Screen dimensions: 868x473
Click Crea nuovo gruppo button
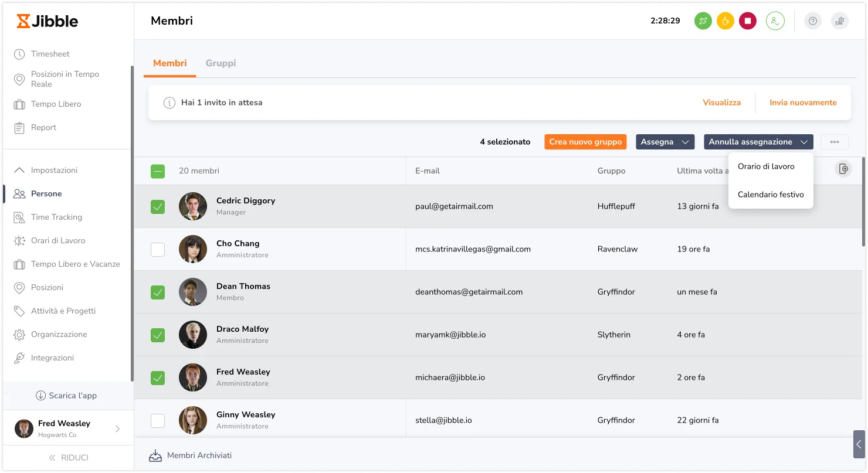point(585,142)
